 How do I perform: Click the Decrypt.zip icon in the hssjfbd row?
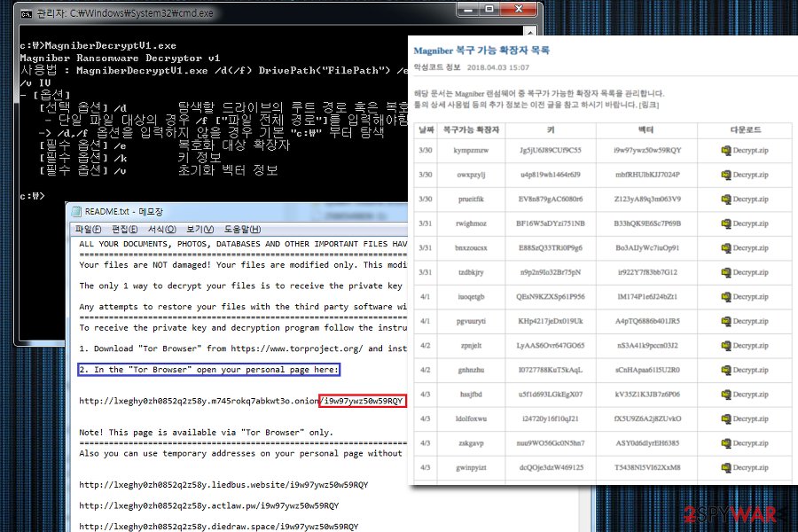pyautogui.click(x=726, y=395)
